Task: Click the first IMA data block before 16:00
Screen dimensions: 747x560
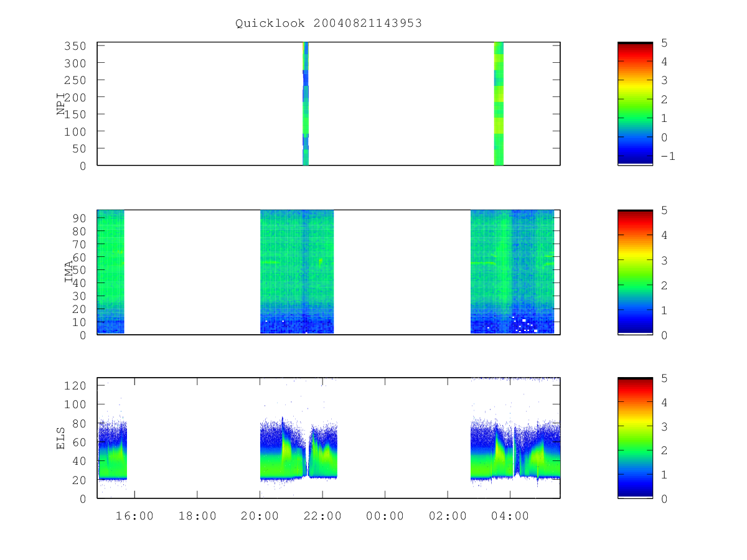Action: tap(111, 272)
